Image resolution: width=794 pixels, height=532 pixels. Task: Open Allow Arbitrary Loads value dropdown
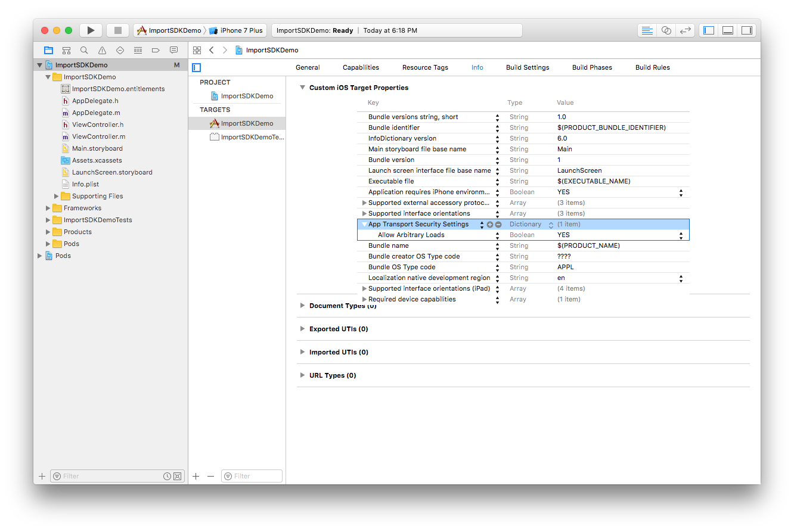coord(681,235)
